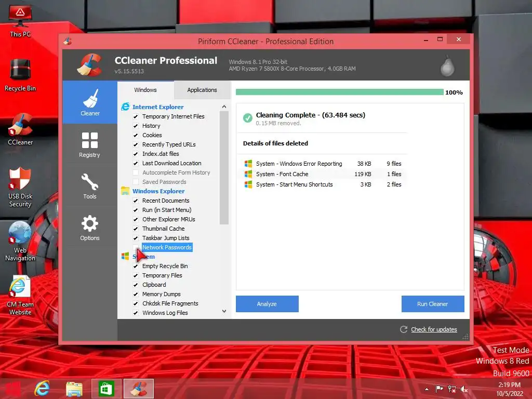Uncheck Thumbnail Cache checkbox

136,229
